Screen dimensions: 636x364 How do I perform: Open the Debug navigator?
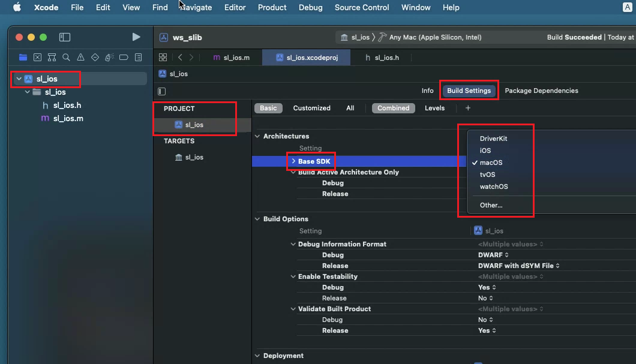110,57
